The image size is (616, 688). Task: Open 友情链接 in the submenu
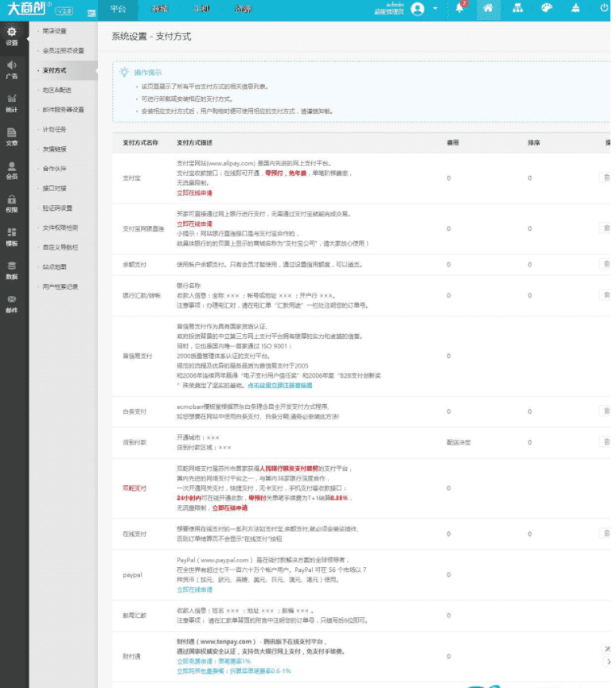coord(54,150)
